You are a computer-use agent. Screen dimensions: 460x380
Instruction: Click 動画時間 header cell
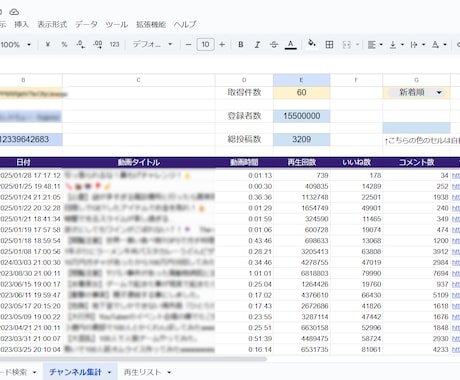pos(244,162)
